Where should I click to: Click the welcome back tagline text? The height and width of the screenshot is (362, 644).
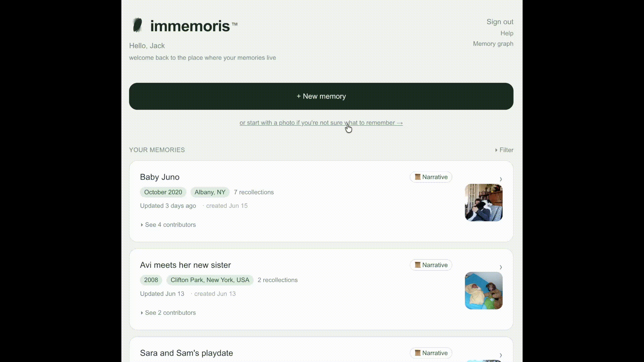coord(203,58)
